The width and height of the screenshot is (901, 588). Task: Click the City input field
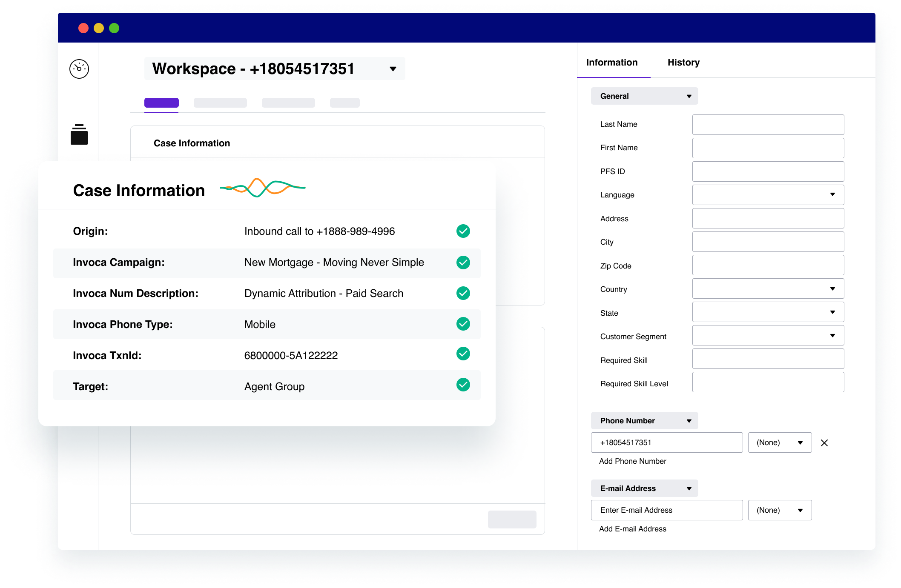click(x=768, y=242)
